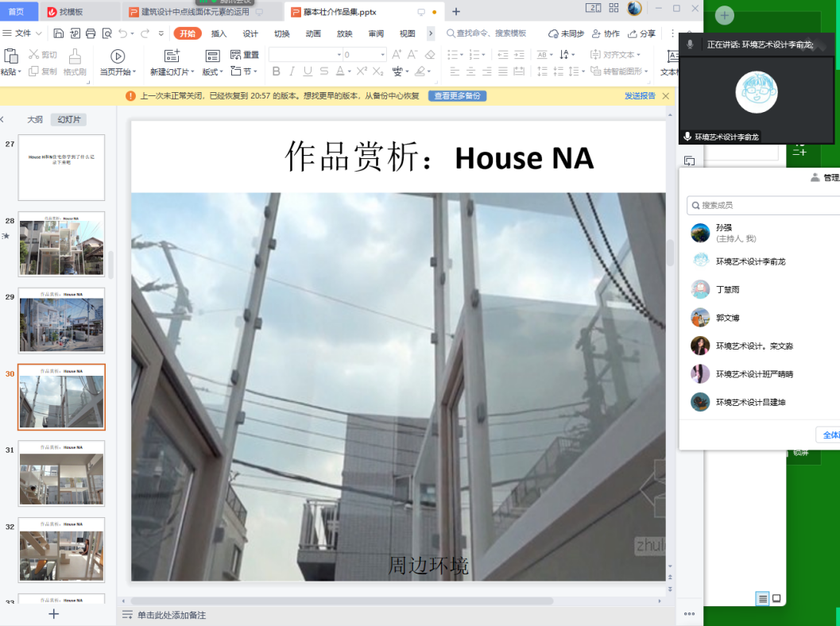Screen dimensions: 840x626
Task: Open the 文件 file menu dropdown
Action: click(x=23, y=33)
